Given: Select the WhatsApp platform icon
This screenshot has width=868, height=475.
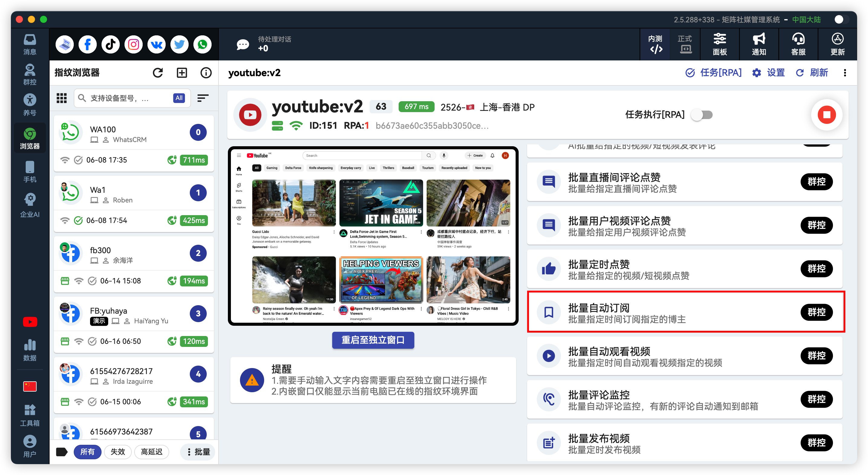Looking at the screenshot, I should tap(202, 44).
